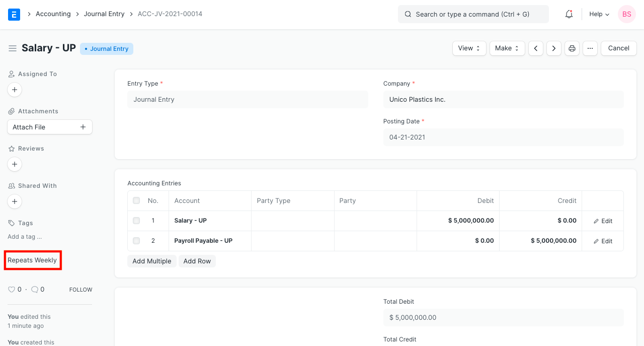Screen dimensions: 644x346
Task: Select all accounting entry rows checkbox
Action: [136, 201]
